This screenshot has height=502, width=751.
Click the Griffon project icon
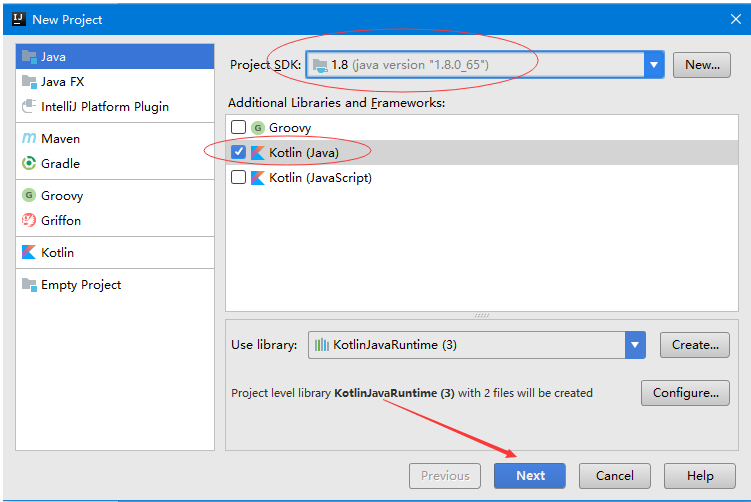coord(29,221)
